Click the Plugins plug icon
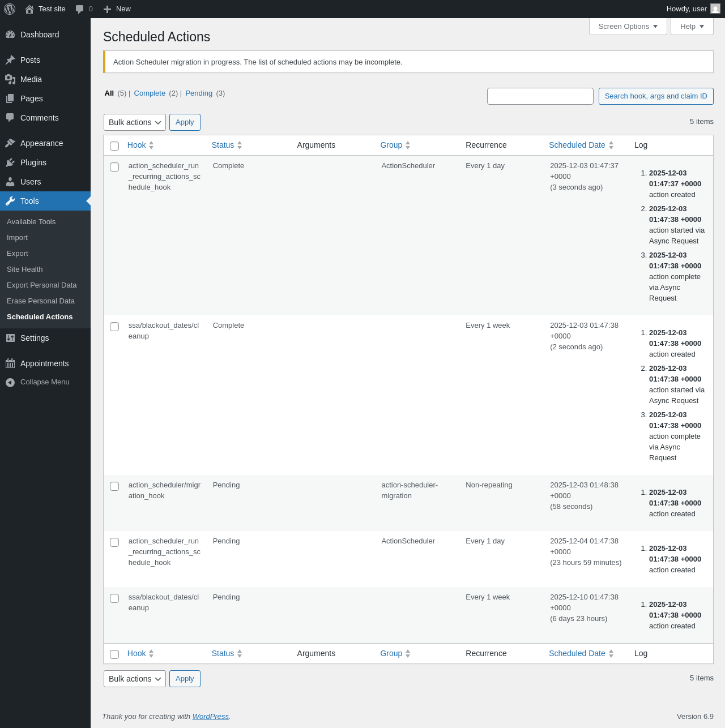This screenshot has width=725, height=728. 10,162
